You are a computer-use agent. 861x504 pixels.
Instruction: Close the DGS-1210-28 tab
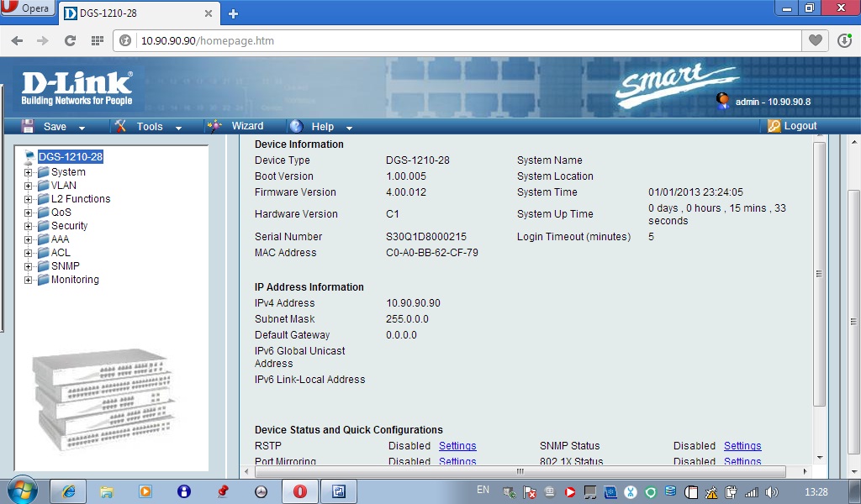pos(209,13)
